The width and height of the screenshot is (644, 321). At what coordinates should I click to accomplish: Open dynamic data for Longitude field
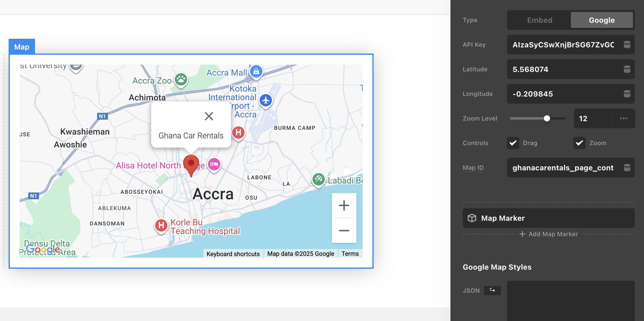click(x=627, y=94)
